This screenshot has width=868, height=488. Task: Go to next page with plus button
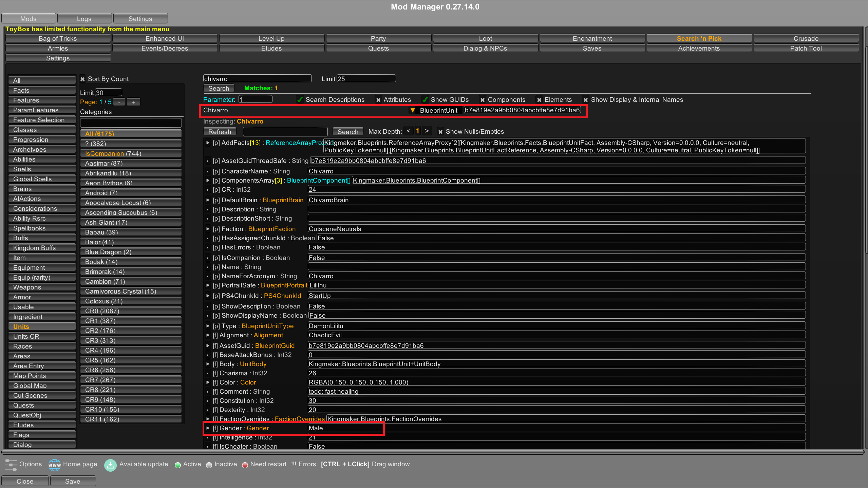click(x=133, y=102)
